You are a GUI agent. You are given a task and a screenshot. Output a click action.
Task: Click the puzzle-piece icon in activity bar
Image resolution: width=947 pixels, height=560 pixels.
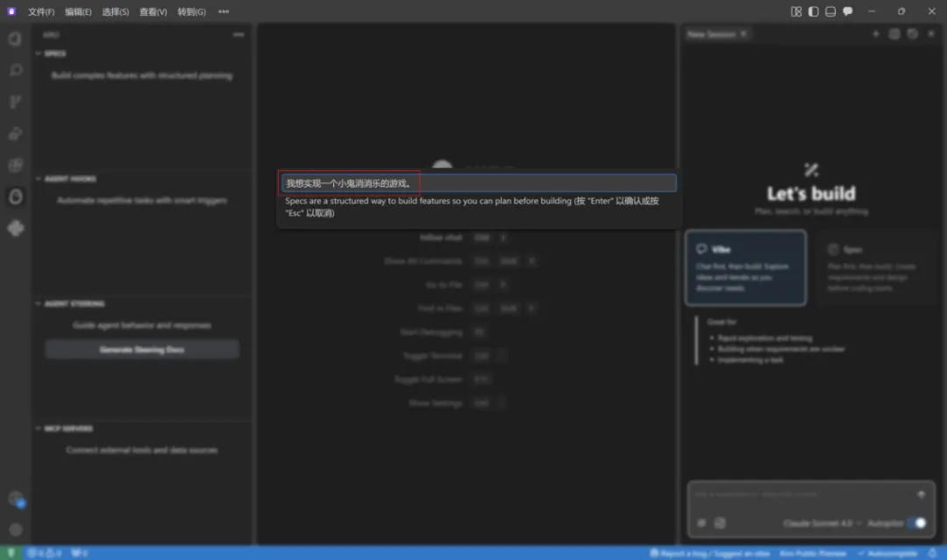click(15, 228)
